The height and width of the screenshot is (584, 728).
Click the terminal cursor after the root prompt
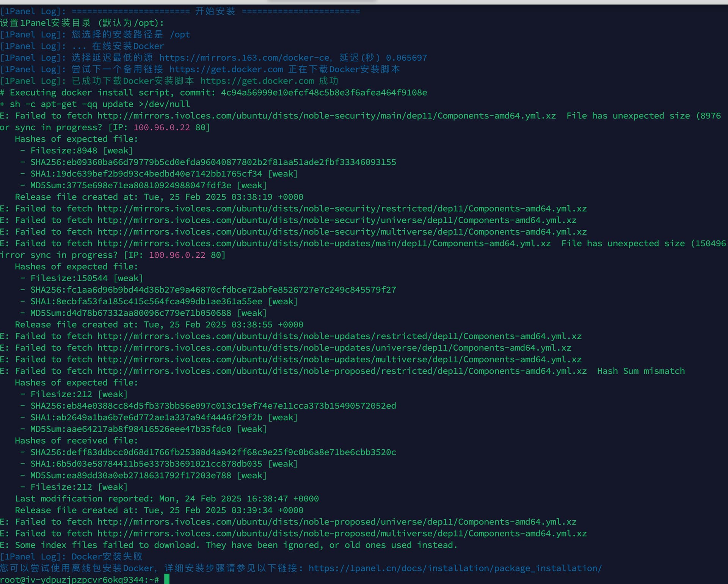tap(167, 579)
